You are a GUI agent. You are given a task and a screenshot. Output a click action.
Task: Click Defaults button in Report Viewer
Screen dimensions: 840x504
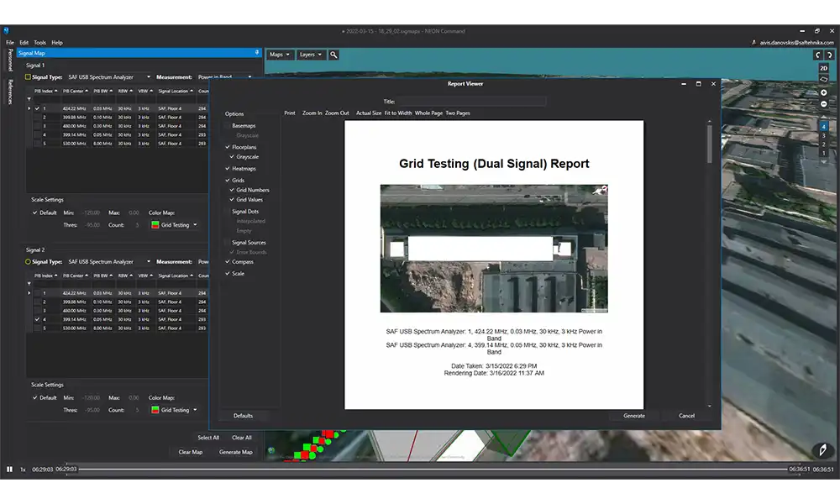244,416
